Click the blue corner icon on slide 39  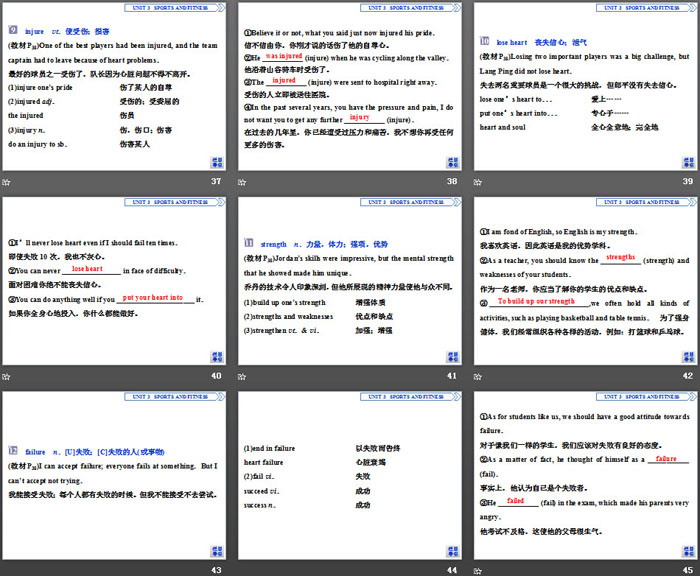click(x=688, y=163)
